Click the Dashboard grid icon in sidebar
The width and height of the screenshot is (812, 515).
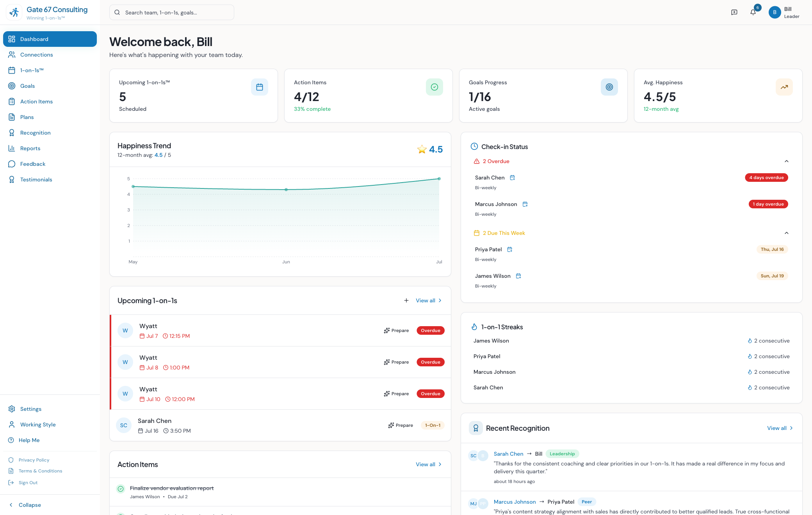(x=12, y=39)
